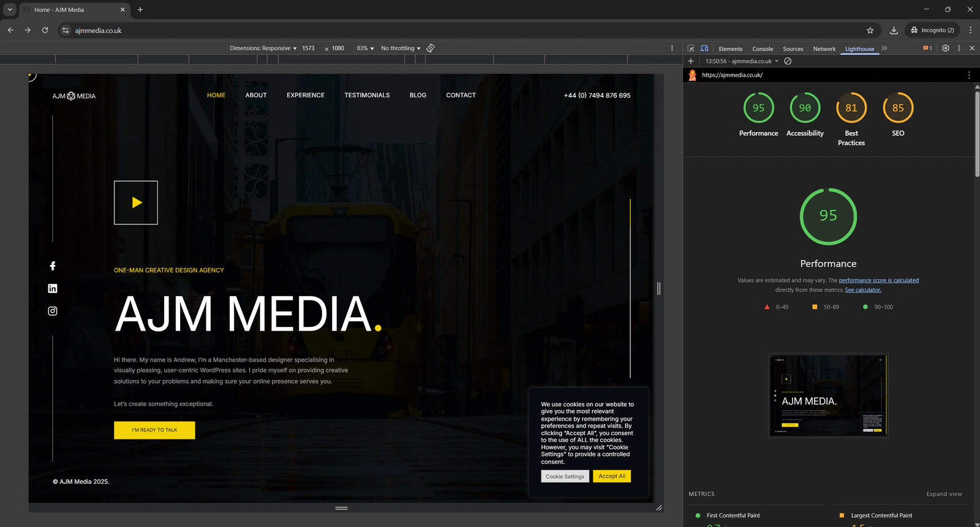Start a new Lighthouse report with plus
Screen dimensions: 980x527
coord(691,61)
